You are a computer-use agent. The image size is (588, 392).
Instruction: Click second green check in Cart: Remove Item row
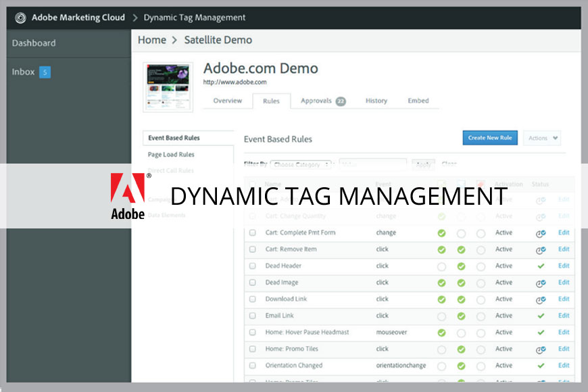[461, 250]
